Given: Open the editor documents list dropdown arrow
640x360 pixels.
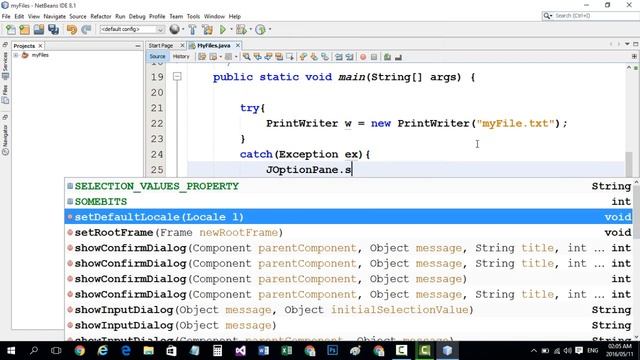Looking at the screenshot, I should (x=627, y=44).
